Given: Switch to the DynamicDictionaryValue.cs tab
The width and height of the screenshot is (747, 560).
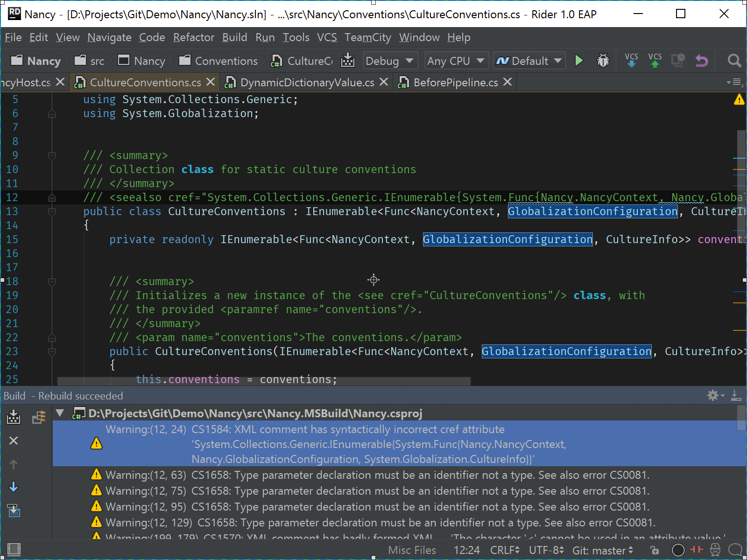Looking at the screenshot, I should tap(307, 83).
